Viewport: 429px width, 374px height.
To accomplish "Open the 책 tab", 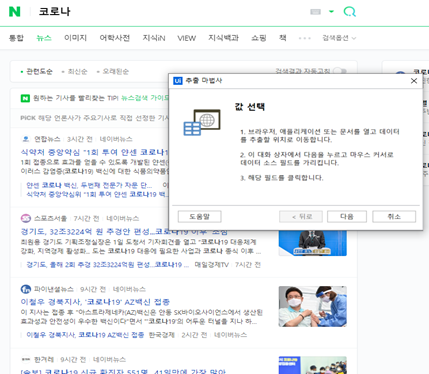I will (283, 38).
